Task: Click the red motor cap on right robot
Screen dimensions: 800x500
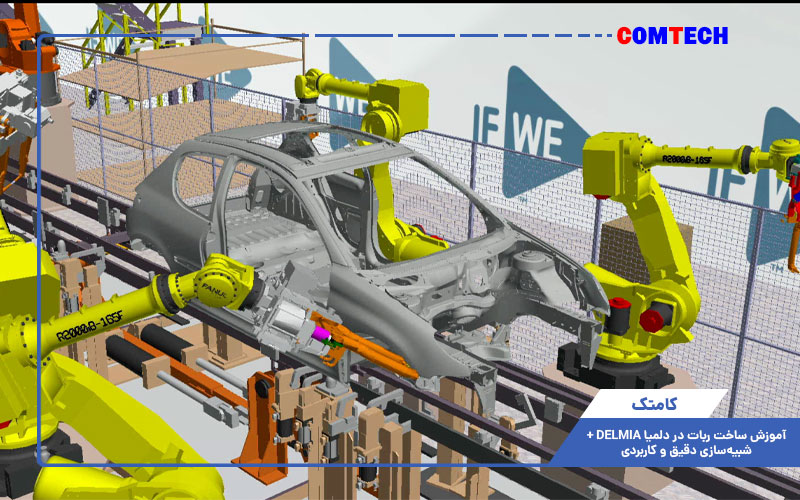Action: tap(652, 320)
